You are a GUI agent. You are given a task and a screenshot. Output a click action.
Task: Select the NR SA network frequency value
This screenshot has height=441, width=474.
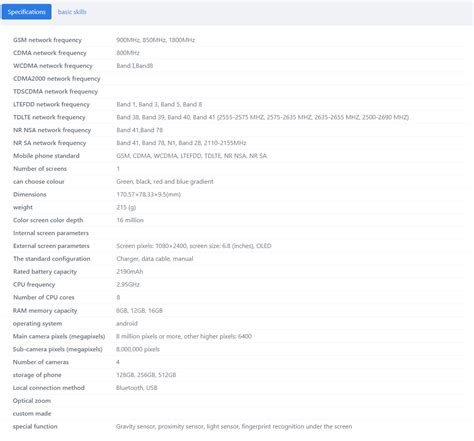pyautogui.click(x=181, y=143)
